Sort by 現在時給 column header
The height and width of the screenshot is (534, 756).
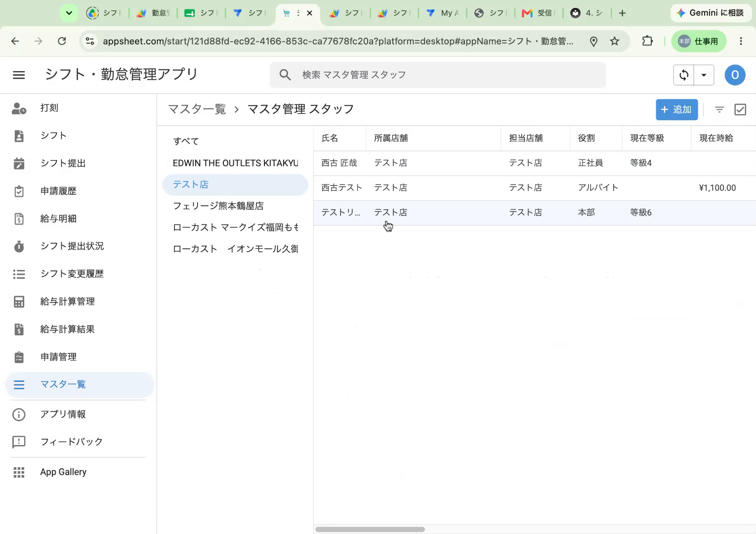[x=716, y=138]
